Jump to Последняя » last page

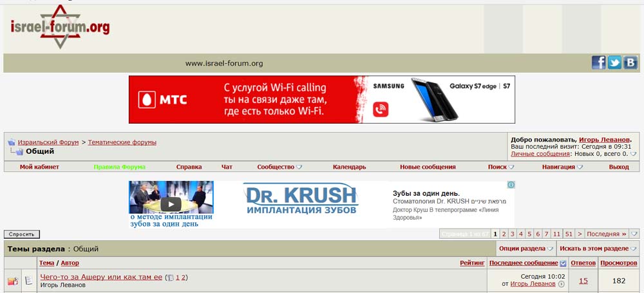click(607, 234)
